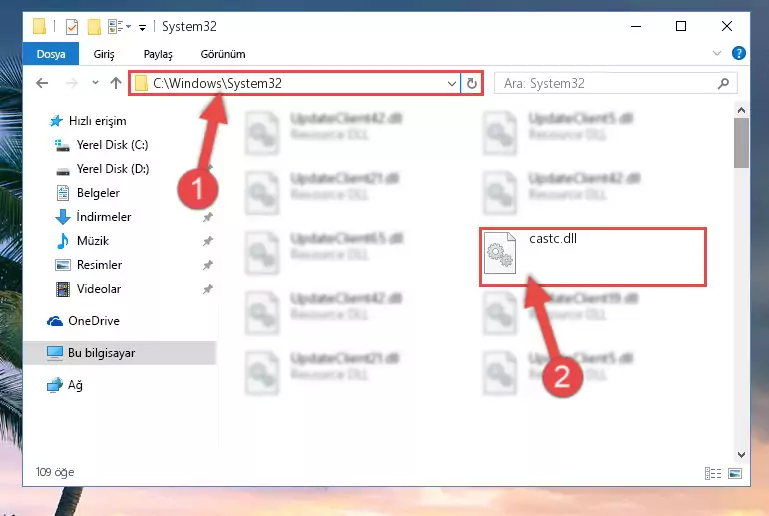
Task: Switch to details view in status bar
Action: click(713, 473)
